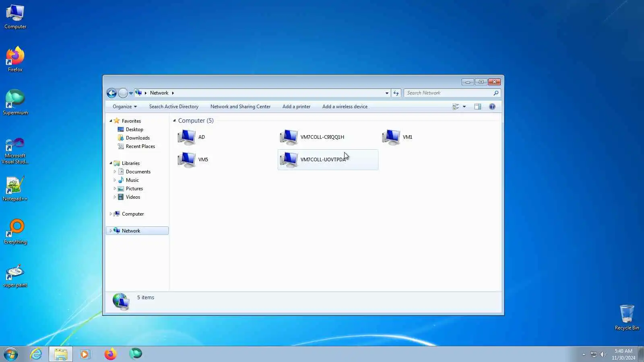The image size is (644, 362).
Task: Select the Pictures library
Action: [134, 189]
